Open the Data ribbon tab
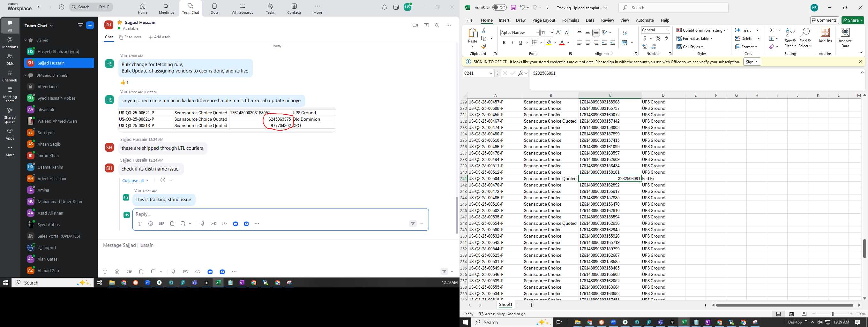The width and height of the screenshot is (868, 327). [x=590, y=20]
